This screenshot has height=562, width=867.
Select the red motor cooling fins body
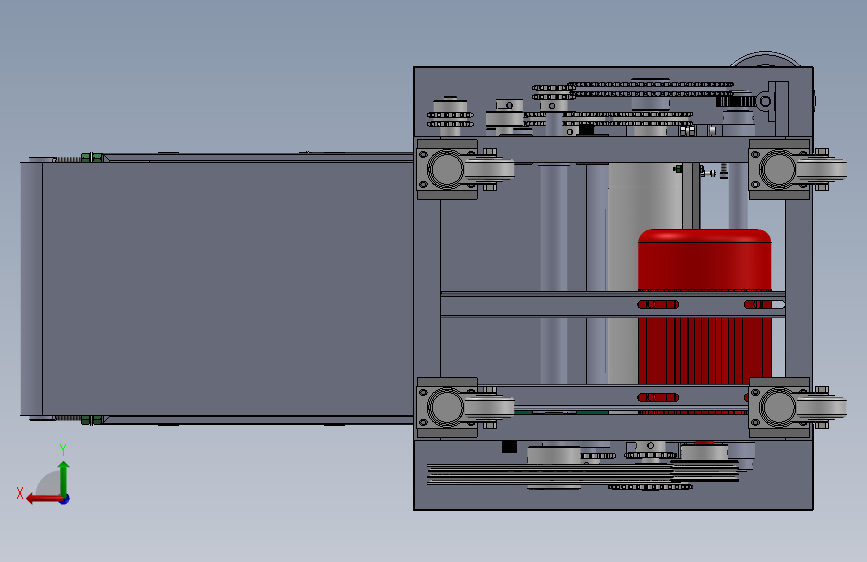tap(704, 351)
